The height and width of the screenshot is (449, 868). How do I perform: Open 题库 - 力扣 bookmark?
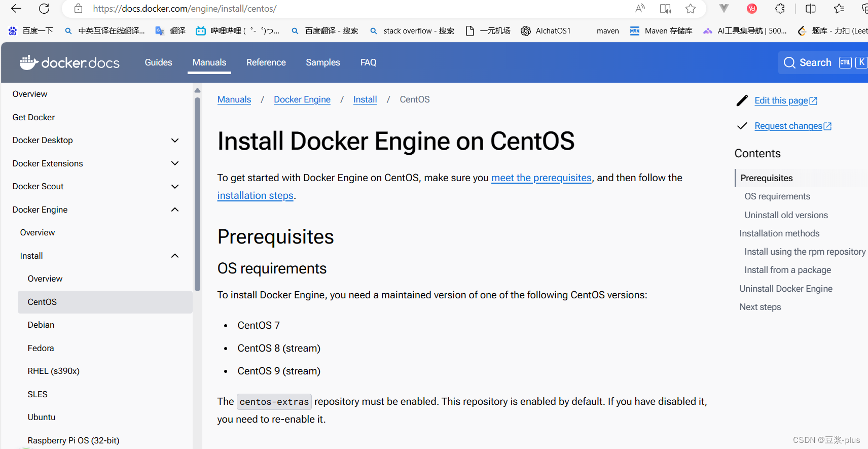click(x=833, y=31)
